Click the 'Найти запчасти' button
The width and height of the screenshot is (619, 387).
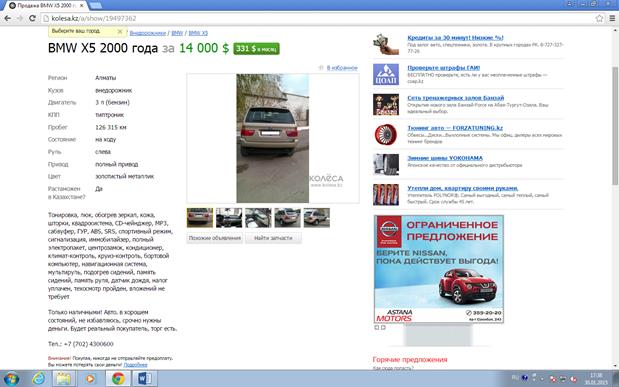point(273,238)
